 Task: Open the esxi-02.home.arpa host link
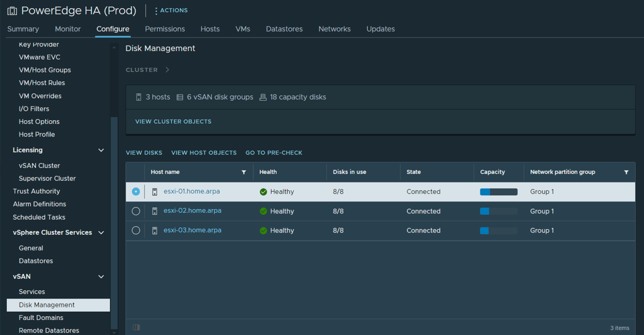tap(192, 210)
